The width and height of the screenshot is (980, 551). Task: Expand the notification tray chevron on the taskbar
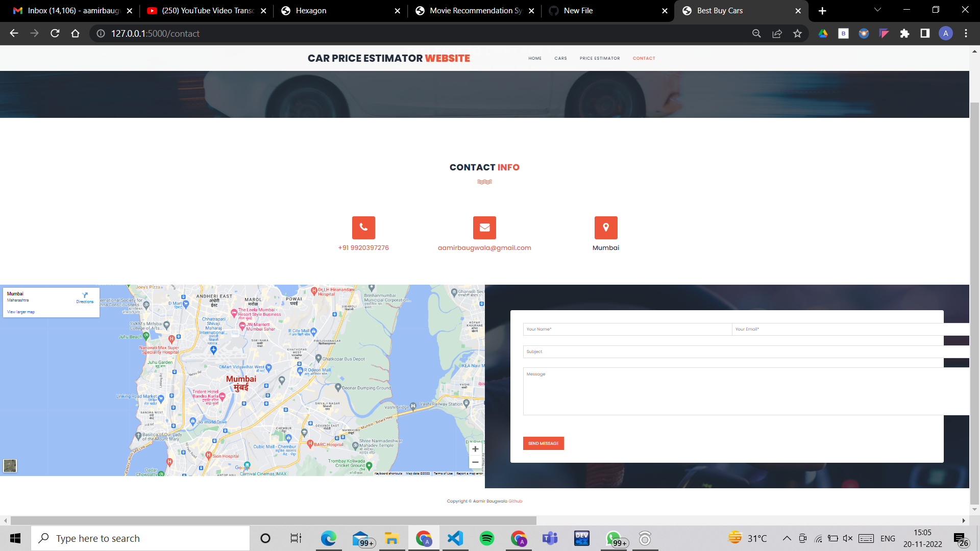click(x=786, y=538)
